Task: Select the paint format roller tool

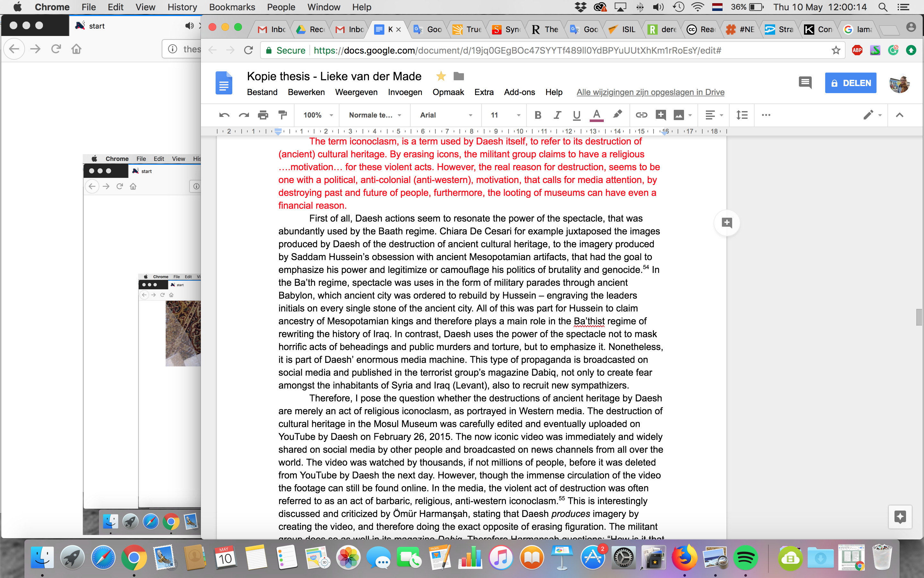Action: (283, 115)
